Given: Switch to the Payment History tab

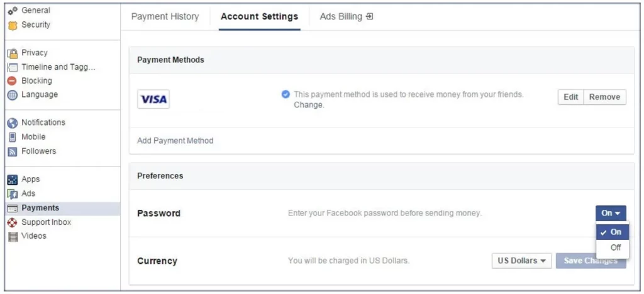Looking at the screenshot, I should click(165, 16).
